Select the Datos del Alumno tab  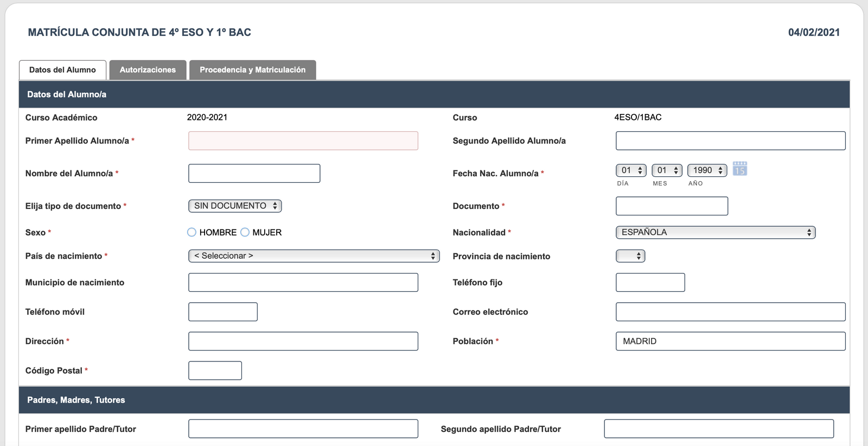62,70
